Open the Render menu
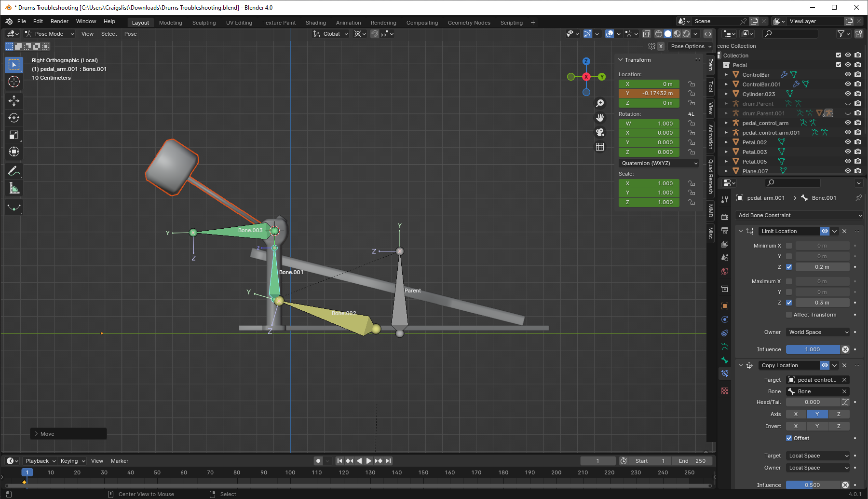868x499 pixels. tap(59, 21)
